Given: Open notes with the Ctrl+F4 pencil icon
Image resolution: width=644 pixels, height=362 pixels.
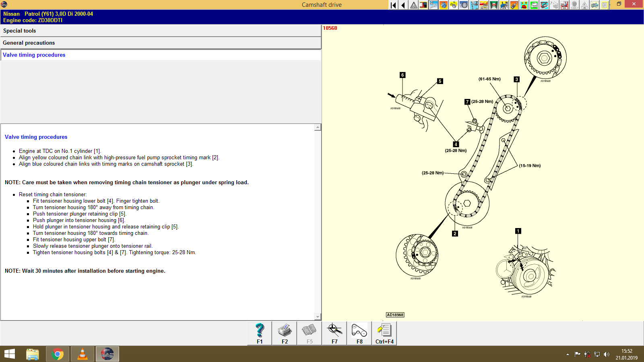Looking at the screenshot, I should pyautogui.click(x=384, y=333).
